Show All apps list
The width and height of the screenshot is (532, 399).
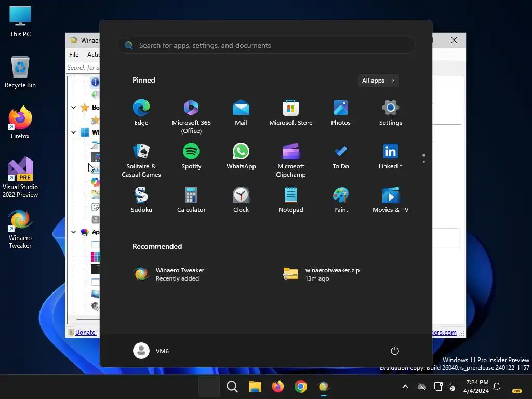(x=378, y=81)
